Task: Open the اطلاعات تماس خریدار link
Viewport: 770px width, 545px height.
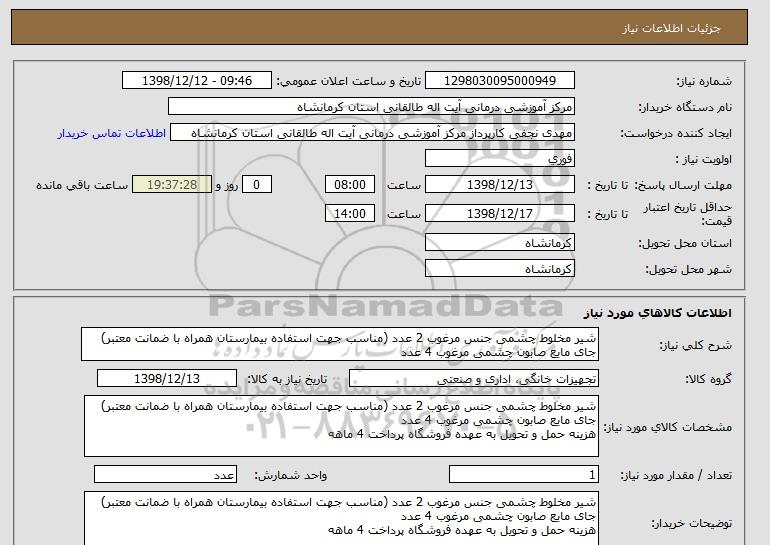Action: tap(112, 134)
